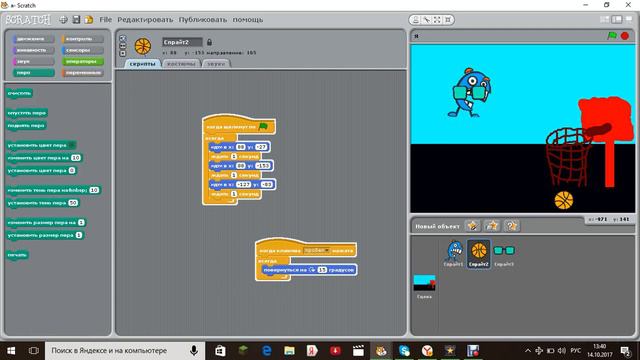Click the 'печать' stamp block

pyautogui.click(x=17, y=255)
